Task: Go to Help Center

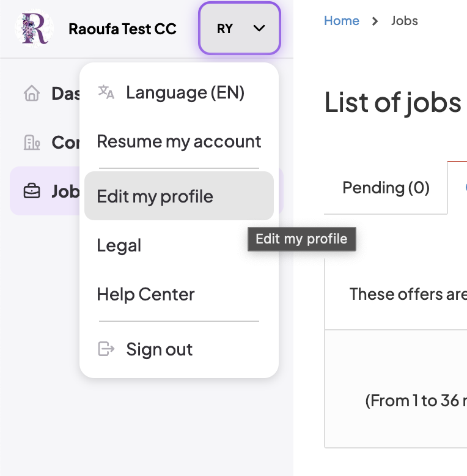Action: tap(146, 294)
